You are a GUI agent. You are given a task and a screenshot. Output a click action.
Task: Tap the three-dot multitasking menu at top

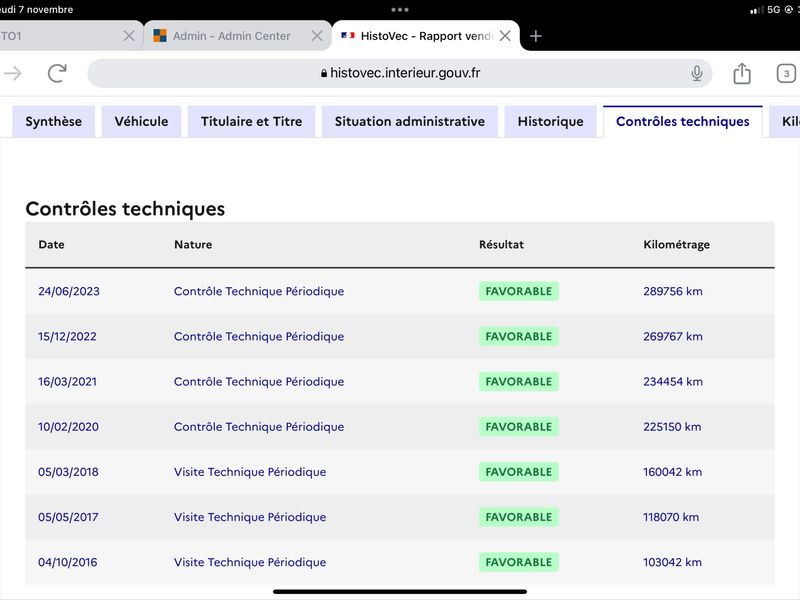[400, 9]
